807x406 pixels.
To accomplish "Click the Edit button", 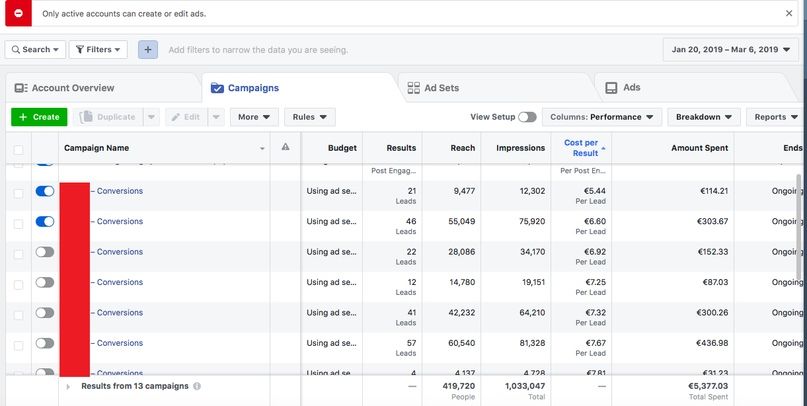I will (x=186, y=117).
